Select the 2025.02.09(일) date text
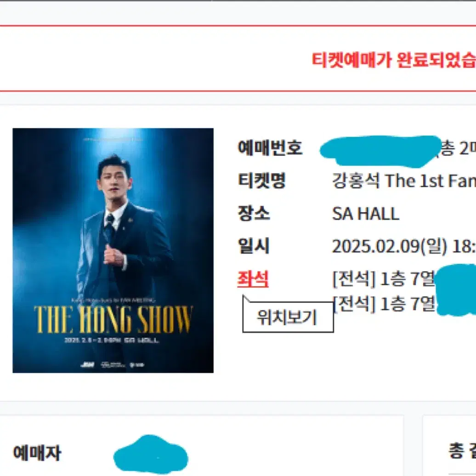 pos(390,246)
